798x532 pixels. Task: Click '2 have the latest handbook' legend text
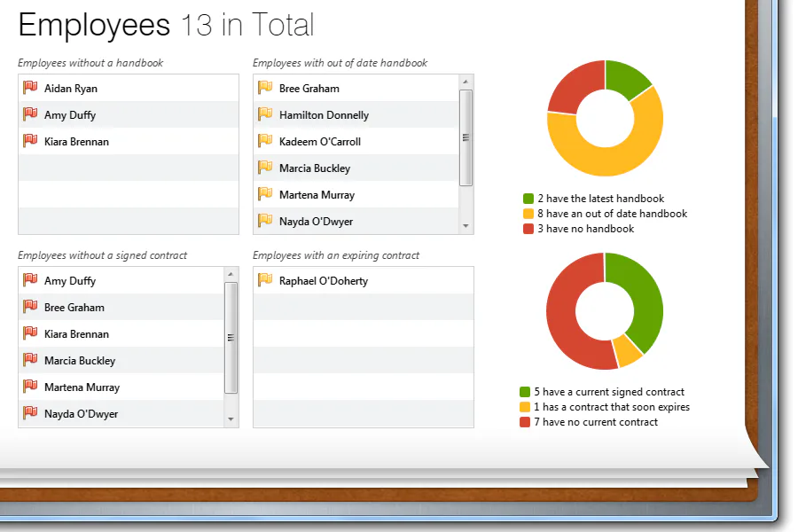(x=601, y=199)
